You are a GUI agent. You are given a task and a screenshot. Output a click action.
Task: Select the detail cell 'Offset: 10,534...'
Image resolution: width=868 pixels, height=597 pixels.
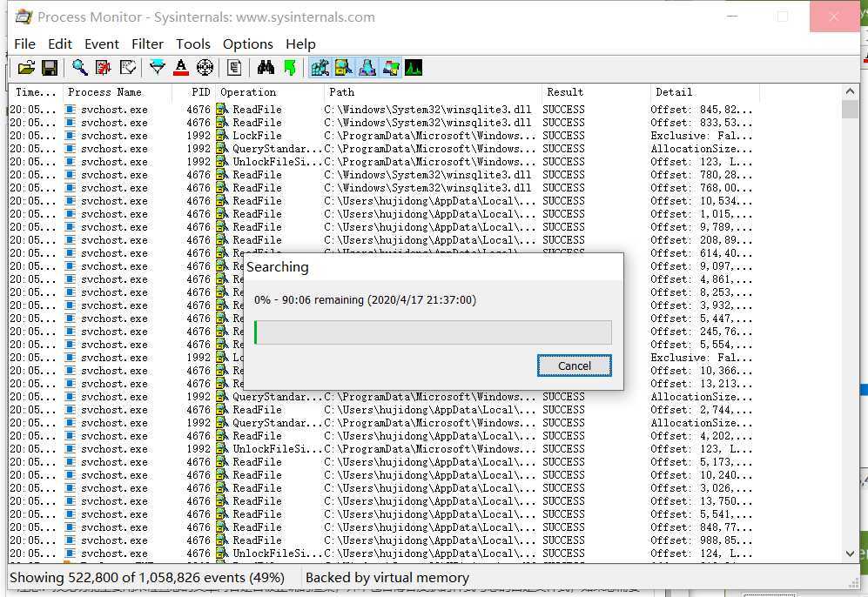click(702, 201)
